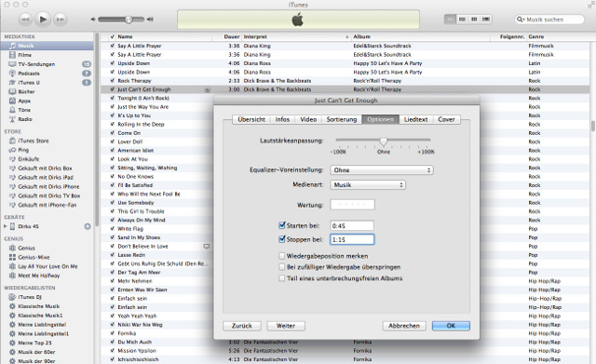Switch to the Infos tab
Viewport: 596px width, 364px height.
282,119
